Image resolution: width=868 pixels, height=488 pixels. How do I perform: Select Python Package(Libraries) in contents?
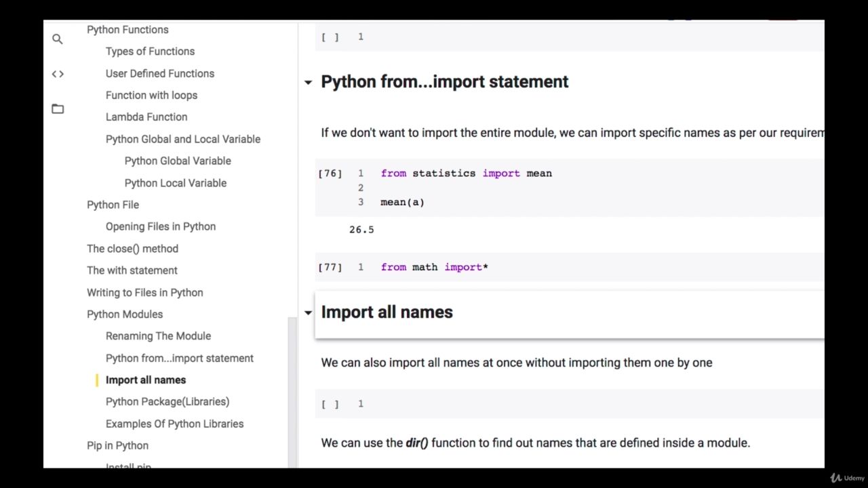[167, 401]
